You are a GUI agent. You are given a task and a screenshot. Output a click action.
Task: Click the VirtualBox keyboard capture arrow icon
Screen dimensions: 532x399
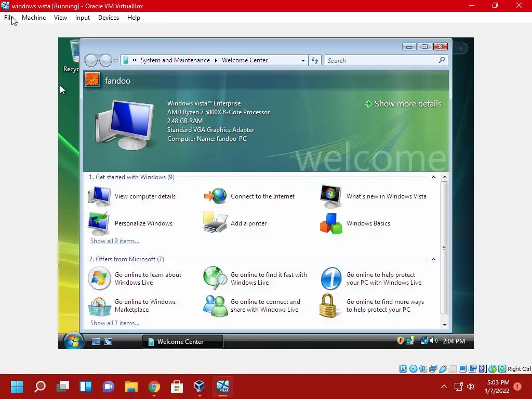(502, 369)
